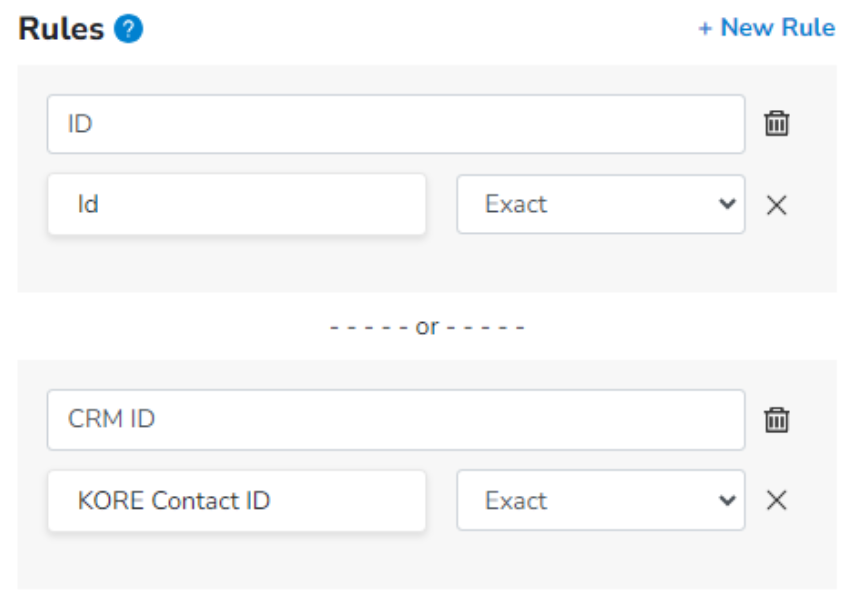Viewport: 857px width, 602px height.
Task: Click the Rules heading text
Action: (61, 28)
